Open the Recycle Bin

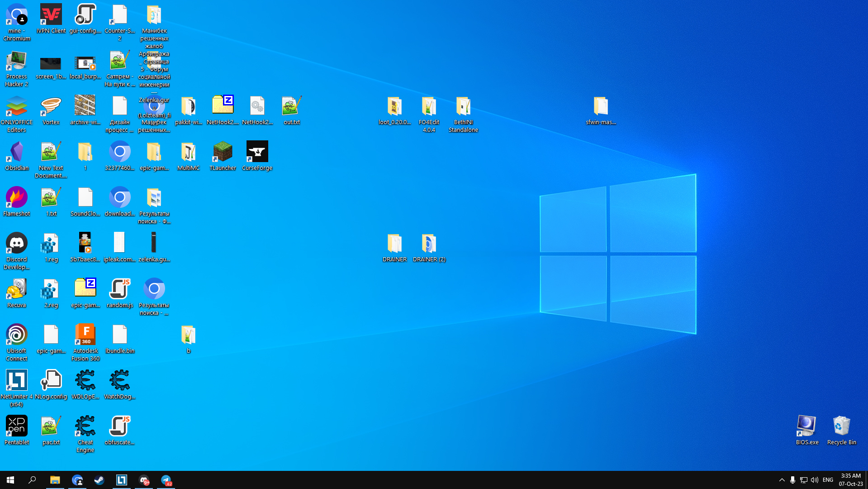pos(841,431)
